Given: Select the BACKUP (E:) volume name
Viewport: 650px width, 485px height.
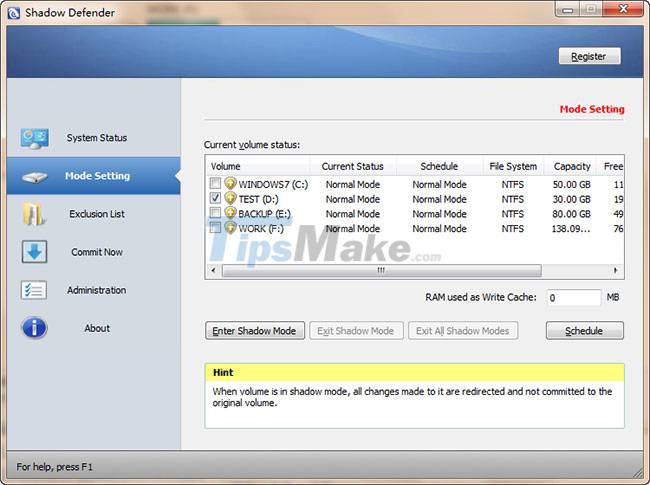Looking at the screenshot, I should click(x=264, y=214).
